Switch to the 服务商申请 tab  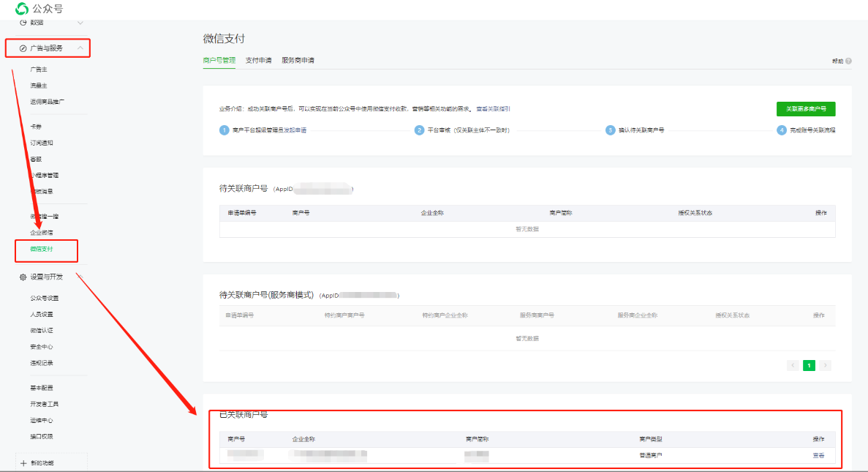coord(298,60)
